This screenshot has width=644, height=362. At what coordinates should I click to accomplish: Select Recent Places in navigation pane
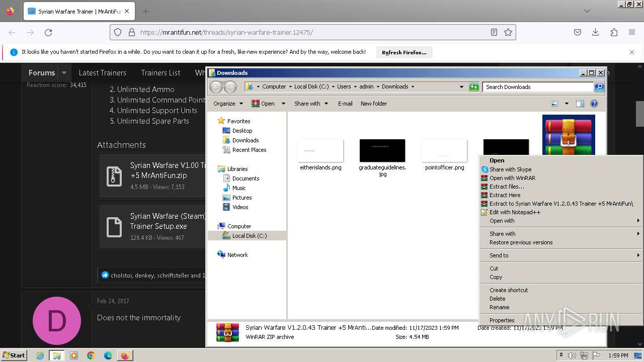(x=249, y=150)
